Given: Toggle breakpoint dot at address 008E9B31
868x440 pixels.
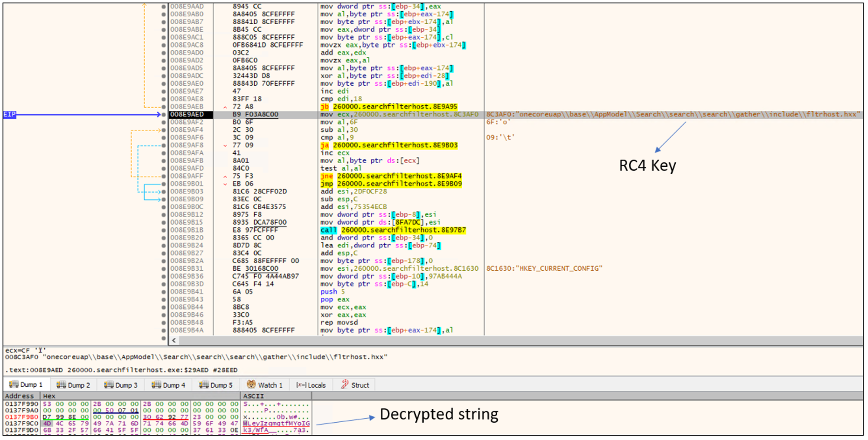Looking at the screenshot, I should coord(164,269).
